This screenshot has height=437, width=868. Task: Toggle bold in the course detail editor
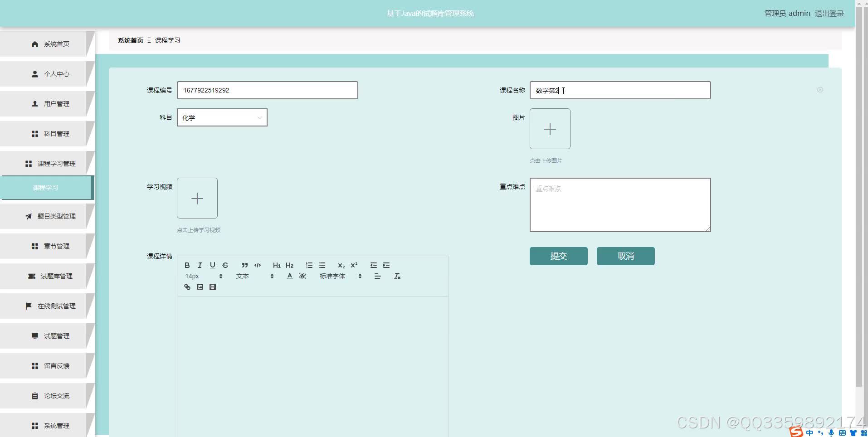click(x=187, y=265)
